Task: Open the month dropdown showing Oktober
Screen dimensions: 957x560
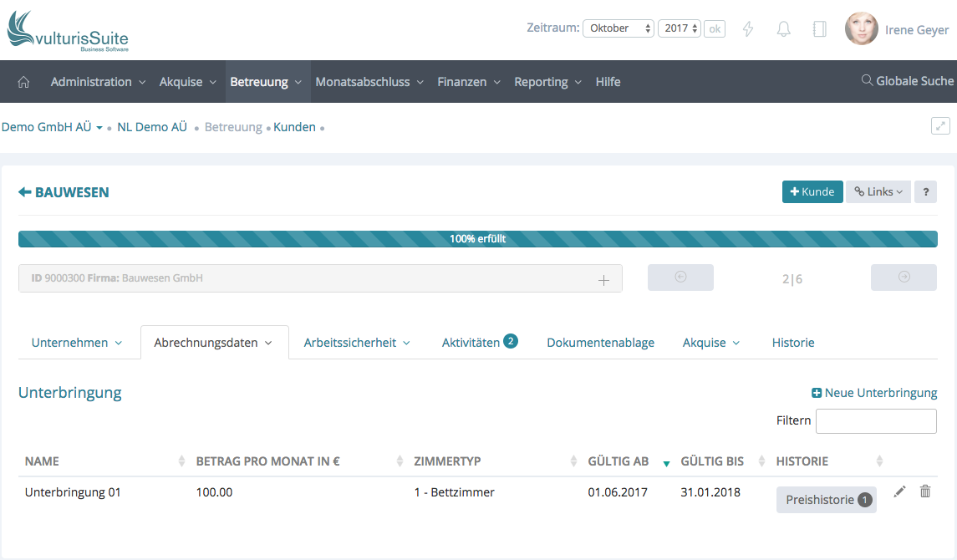Action: [618, 28]
